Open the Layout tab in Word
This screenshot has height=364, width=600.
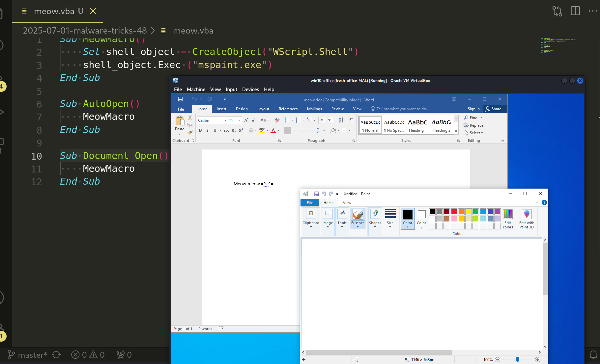[x=263, y=109]
